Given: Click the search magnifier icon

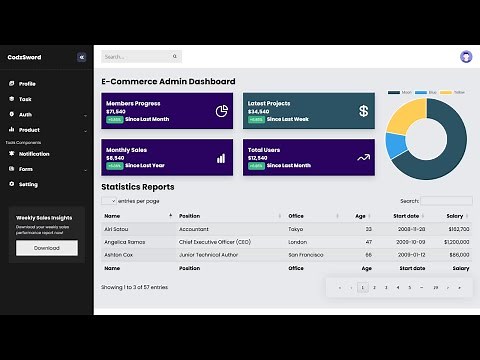Looking at the screenshot, I should coord(175,57).
